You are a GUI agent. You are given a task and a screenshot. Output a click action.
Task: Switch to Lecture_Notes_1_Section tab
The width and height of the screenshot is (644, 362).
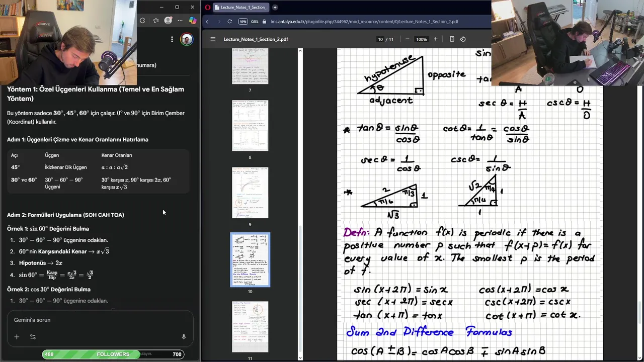pos(240,7)
